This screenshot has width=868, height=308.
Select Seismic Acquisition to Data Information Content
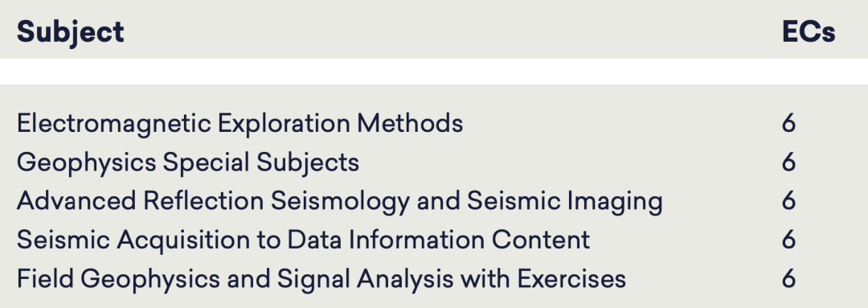(x=303, y=240)
